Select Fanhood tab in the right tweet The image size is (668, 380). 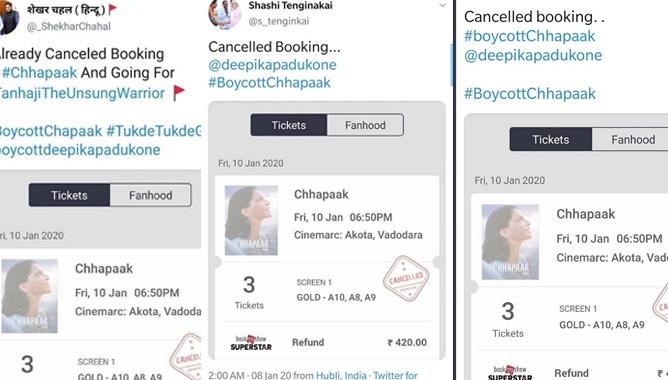tap(633, 139)
